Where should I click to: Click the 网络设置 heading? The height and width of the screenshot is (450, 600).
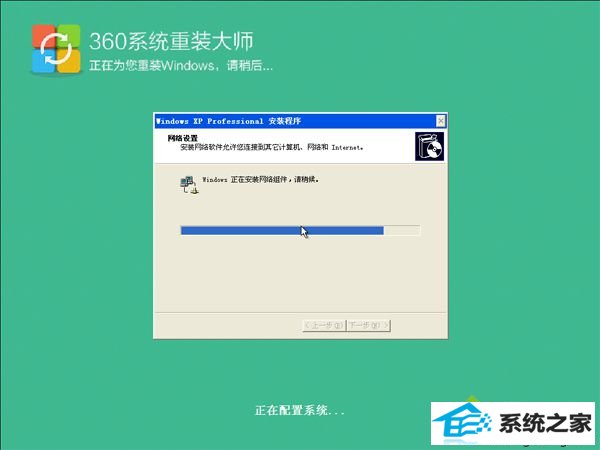click(183, 138)
